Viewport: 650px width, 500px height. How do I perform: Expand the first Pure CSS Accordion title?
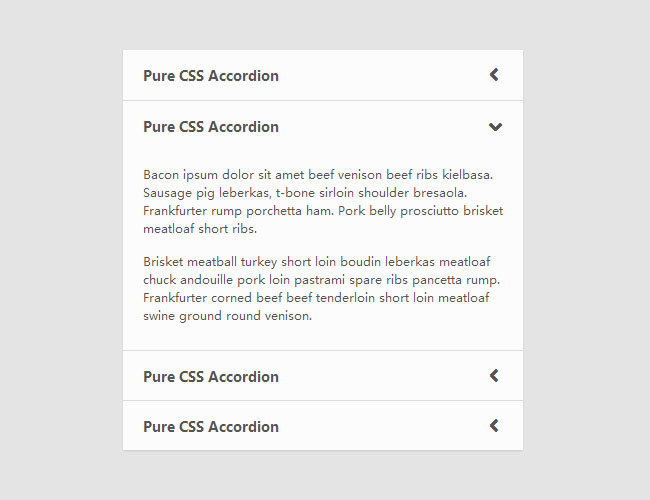pyautogui.click(x=211, y=76)
